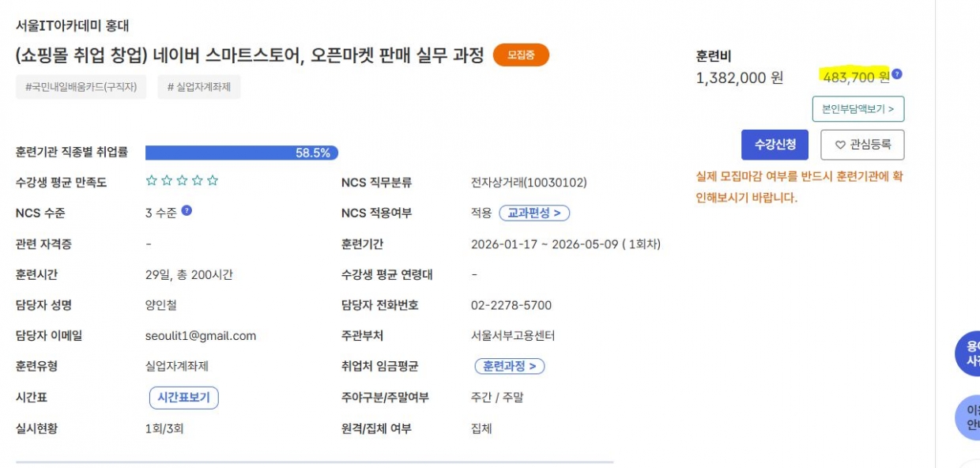Click the light blue floating button at right edge

(969, 417)
